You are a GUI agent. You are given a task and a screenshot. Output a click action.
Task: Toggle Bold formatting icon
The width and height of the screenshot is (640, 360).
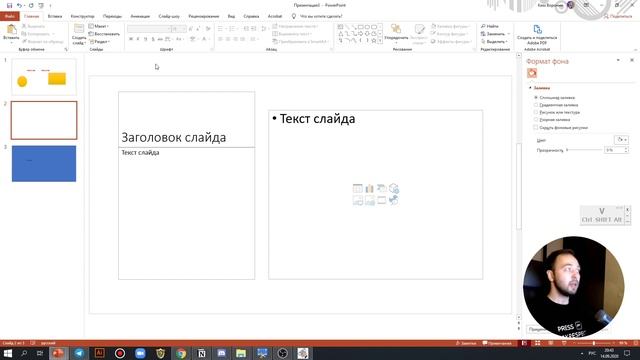click(131, 39)
